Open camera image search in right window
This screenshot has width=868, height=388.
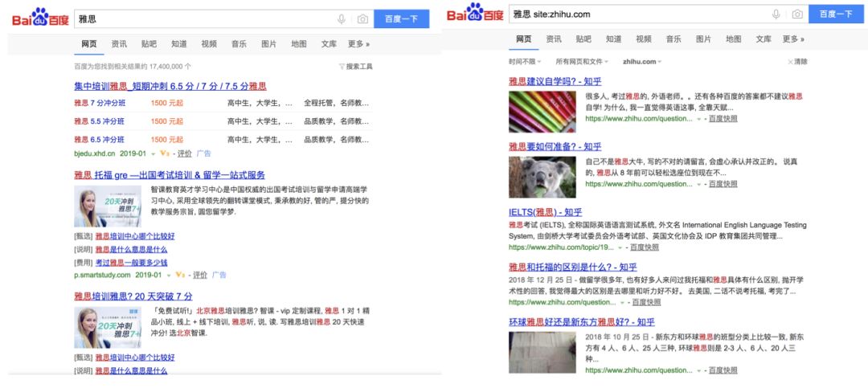coord(797,14)
